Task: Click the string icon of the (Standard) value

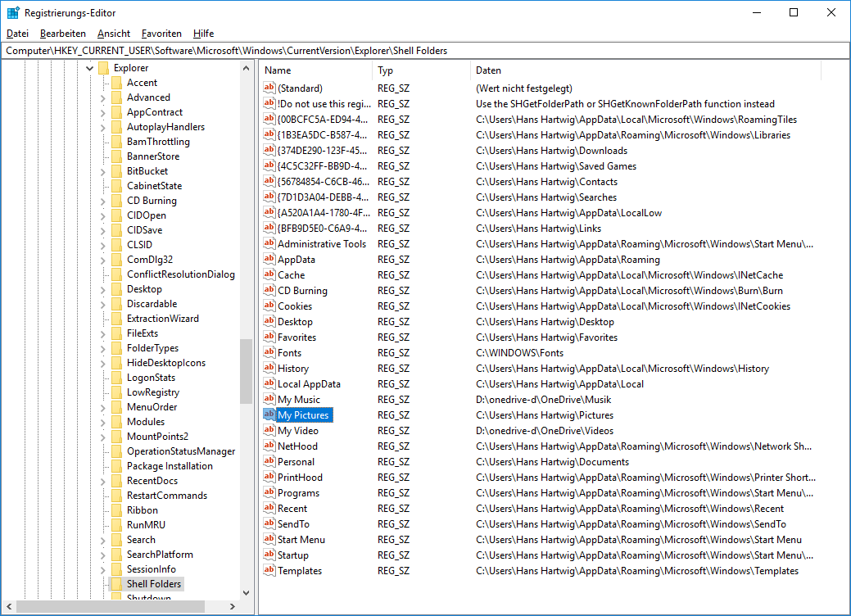Action: click(x=269, y=88)
